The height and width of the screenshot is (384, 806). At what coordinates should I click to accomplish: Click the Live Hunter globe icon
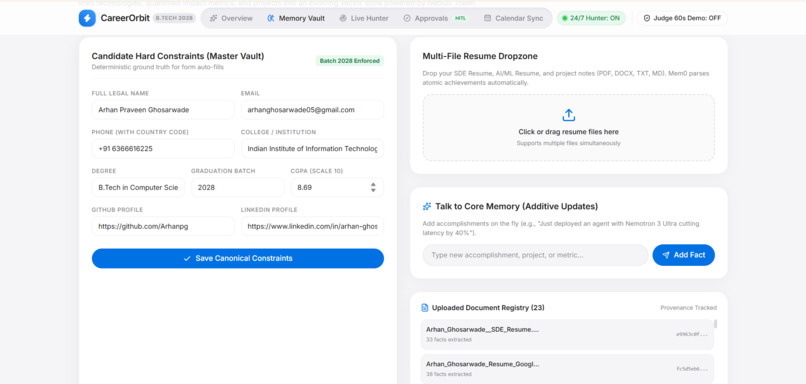click(343, 18)
